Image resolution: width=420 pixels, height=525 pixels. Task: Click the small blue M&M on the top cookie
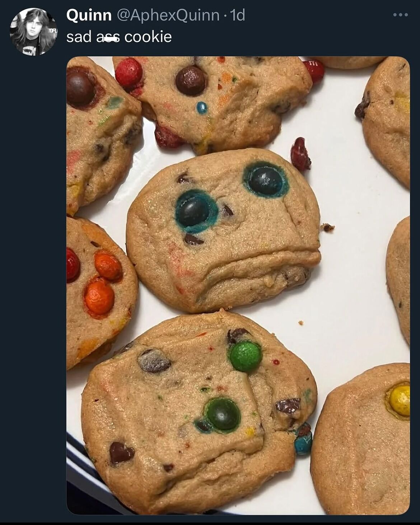(x=202, y=107)
